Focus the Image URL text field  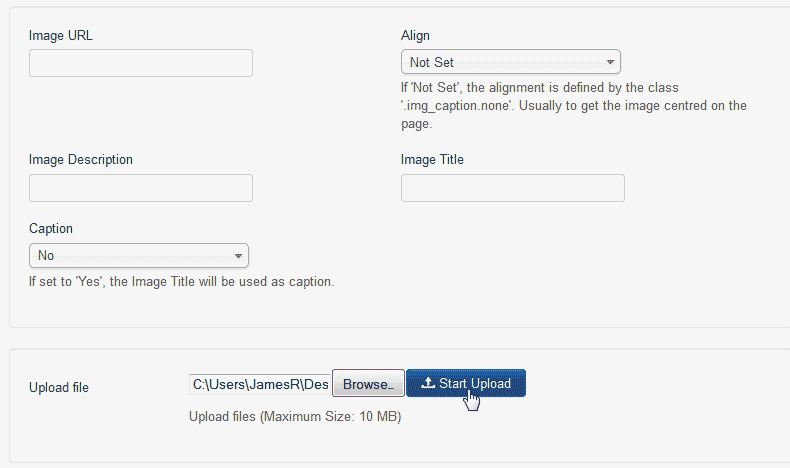(x=141, y=63)
